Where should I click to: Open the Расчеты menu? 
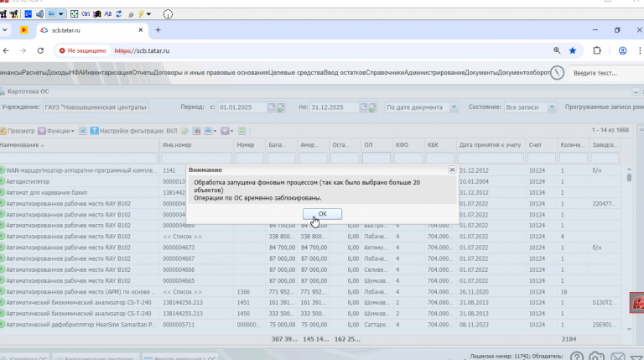click(34, 73)
